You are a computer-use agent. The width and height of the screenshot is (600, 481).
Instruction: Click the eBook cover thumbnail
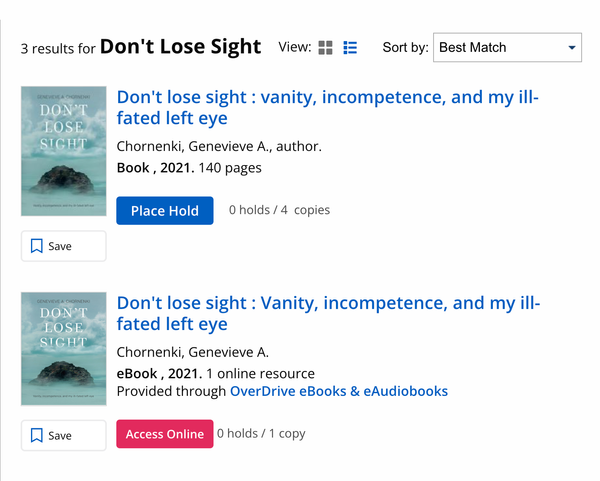click(64, 349)
